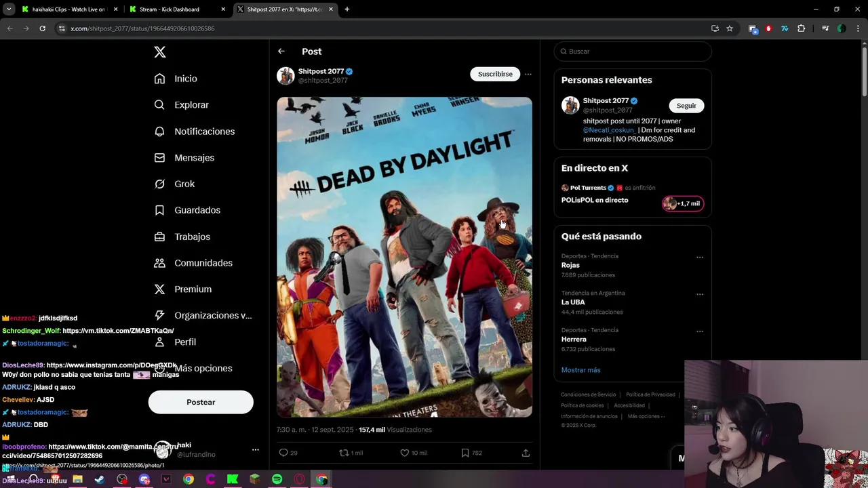
Task: Open the 7TV extension
Action: 785,28
